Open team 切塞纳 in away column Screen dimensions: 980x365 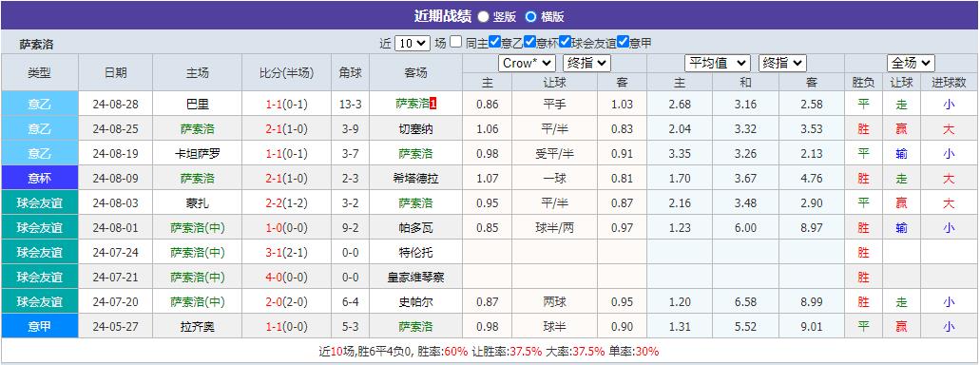point(415,129)
